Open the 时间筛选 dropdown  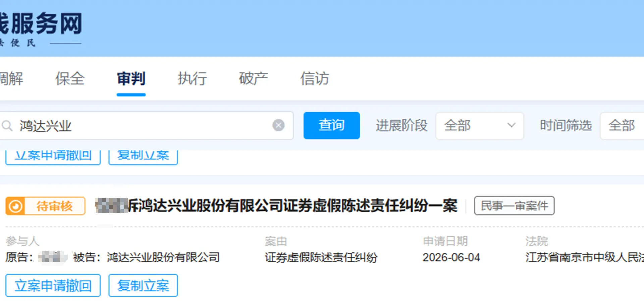[x=622, y=126]
